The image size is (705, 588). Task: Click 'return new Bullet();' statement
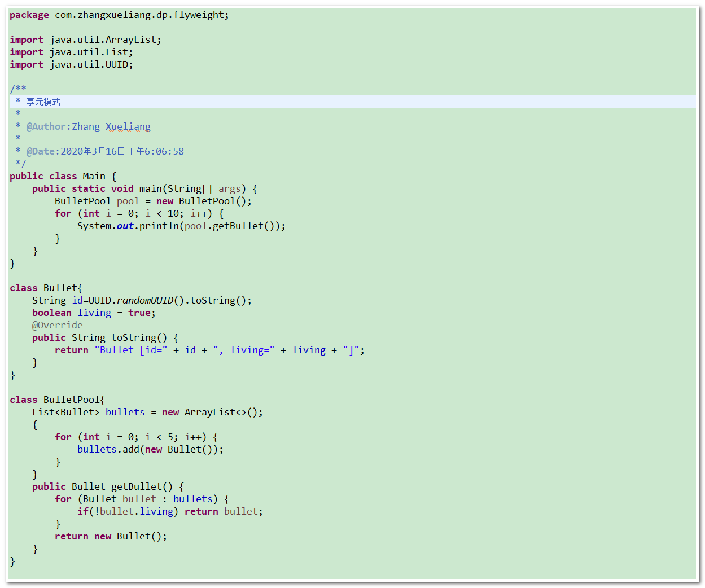(111, 537)
